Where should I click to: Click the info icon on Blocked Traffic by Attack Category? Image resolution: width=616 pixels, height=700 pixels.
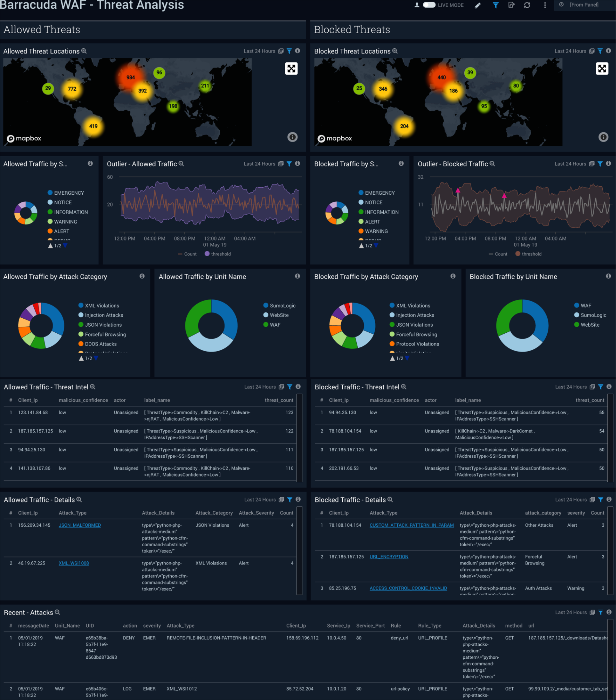(x=453, y=276)
